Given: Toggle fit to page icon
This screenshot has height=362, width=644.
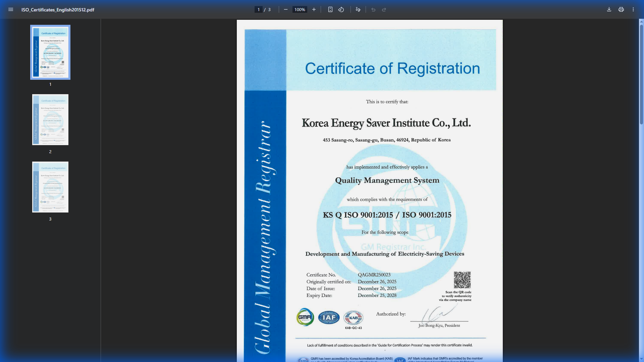Looking at the screenshot, I should [x=330, y=10].
